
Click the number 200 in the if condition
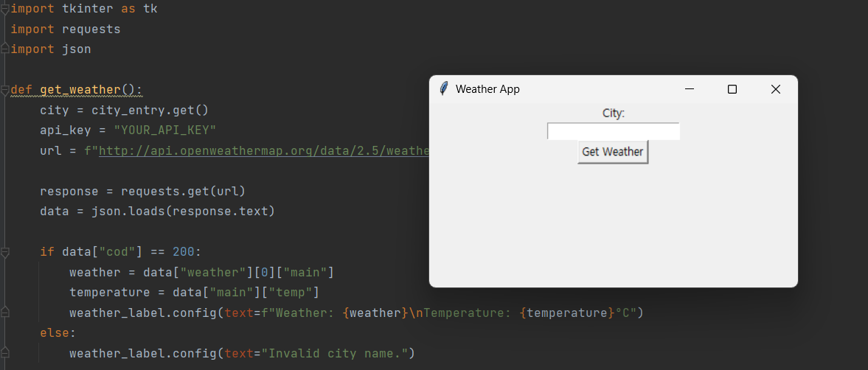183,251
